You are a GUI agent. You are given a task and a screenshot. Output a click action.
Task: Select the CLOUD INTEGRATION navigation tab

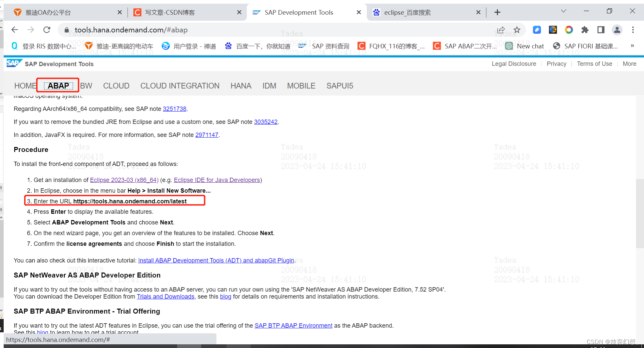click(180, 86)
